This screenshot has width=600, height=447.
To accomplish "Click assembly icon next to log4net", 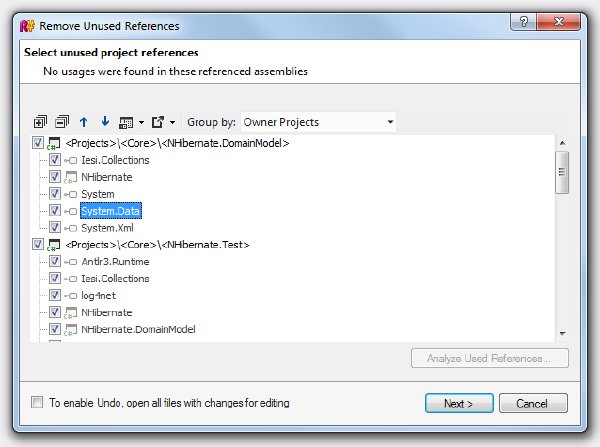I will [70, 296].
